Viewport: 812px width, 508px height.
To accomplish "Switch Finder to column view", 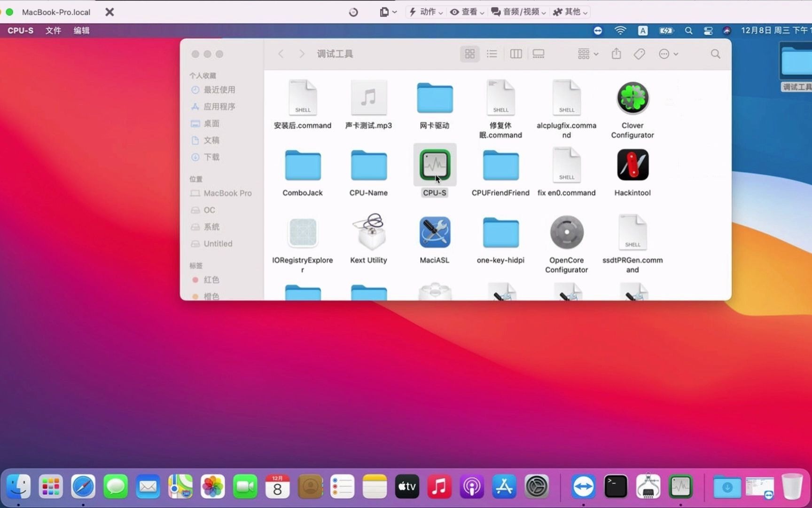I will coord(516,54).
